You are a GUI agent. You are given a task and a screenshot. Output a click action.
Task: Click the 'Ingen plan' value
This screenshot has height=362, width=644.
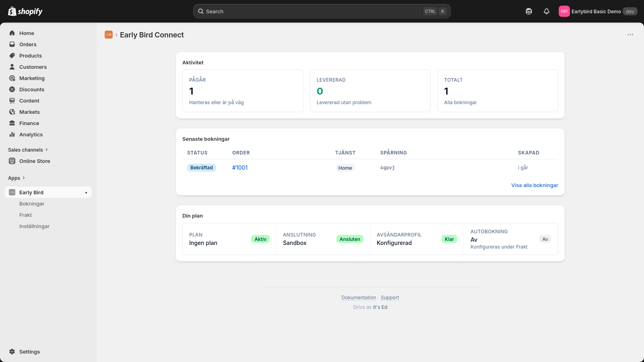pyautogui.click(x=203, y=243)
